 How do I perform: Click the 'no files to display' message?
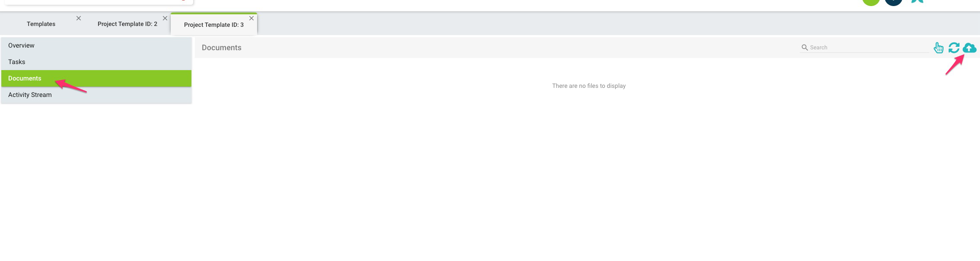coord(589,86)
